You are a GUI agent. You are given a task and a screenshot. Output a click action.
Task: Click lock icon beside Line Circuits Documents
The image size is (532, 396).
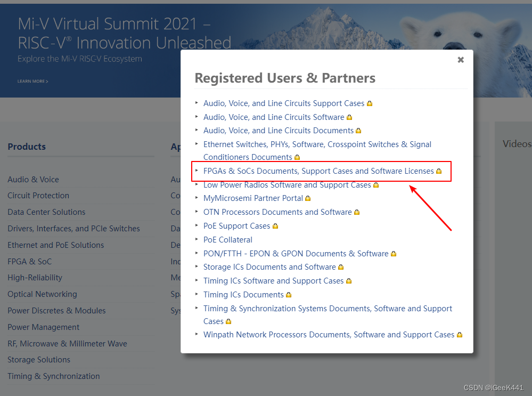click(358, 131)
